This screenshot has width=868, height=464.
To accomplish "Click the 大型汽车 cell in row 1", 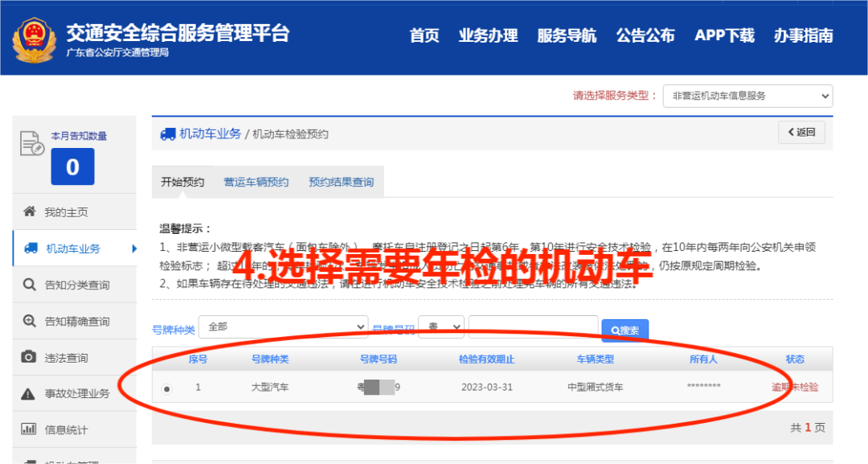I will pos(270,387).
